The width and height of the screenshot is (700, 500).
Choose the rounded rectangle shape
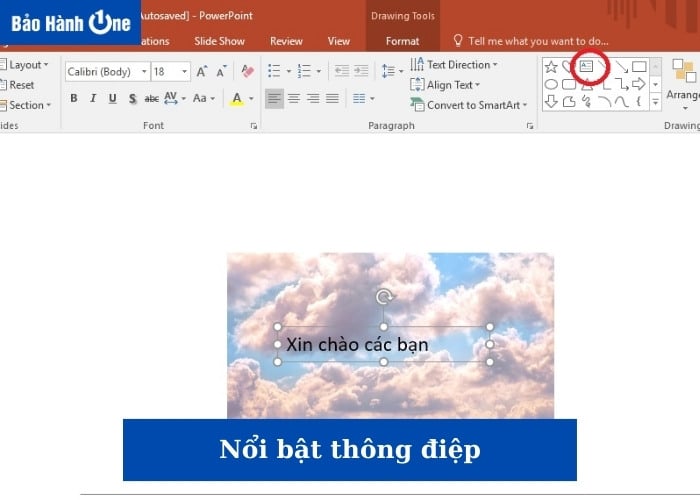tap(569, 84)
